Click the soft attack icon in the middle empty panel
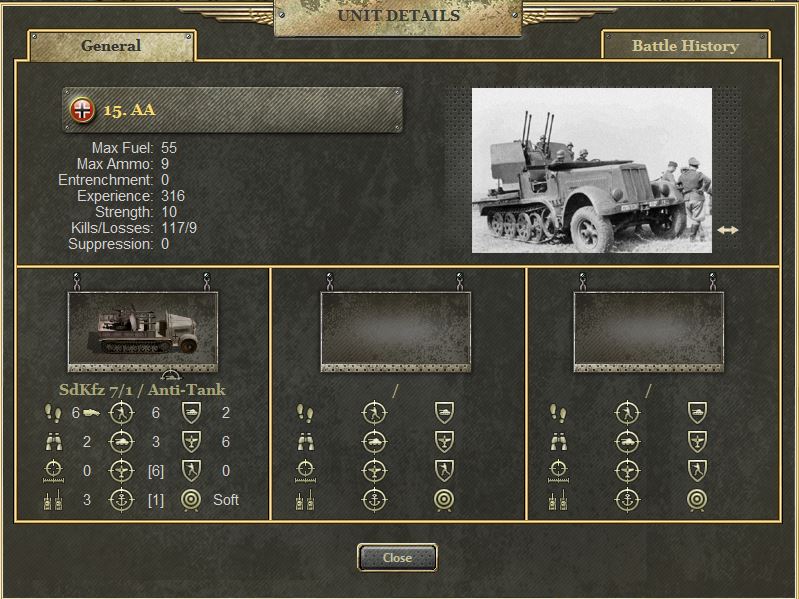The width and height of the screenshot is (799, 599). 374,413
